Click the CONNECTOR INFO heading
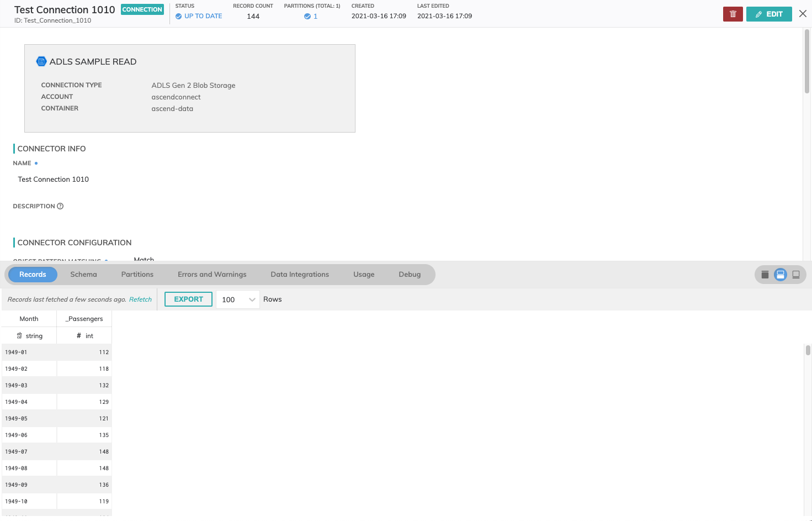Image resolution: width=812 pixels, height=521 pixels. pos(51,149)
